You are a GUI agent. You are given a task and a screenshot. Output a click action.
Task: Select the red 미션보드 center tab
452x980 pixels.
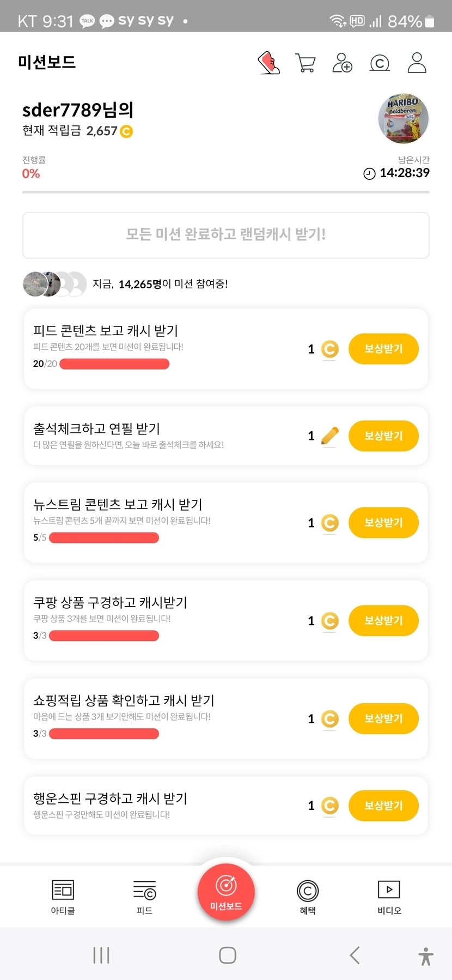(x=226, y=892)
